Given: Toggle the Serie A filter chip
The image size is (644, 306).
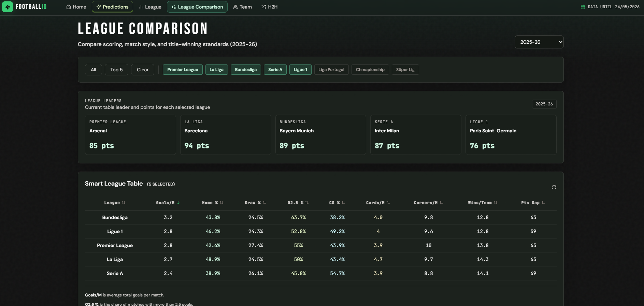Looking at the screenshot, I should point(275,70).
